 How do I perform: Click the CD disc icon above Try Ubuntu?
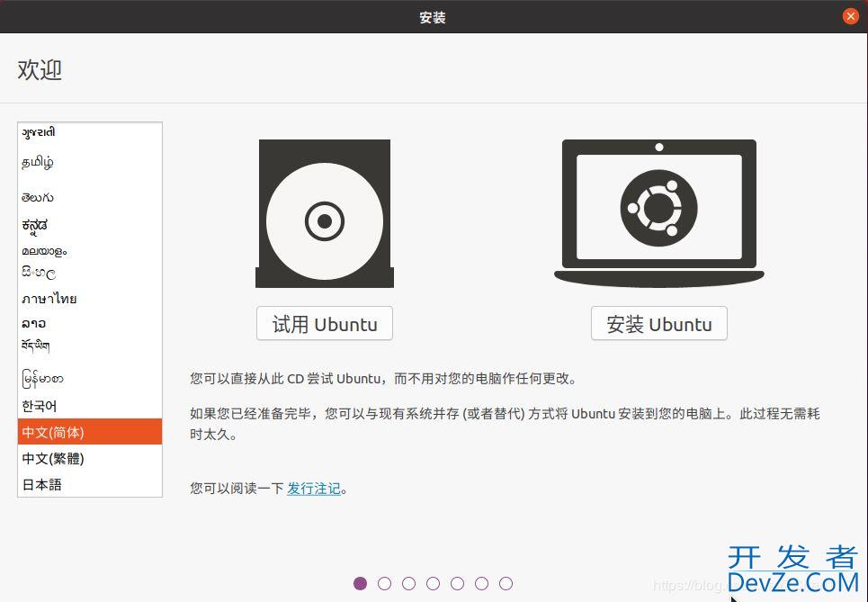pos(325,213)
